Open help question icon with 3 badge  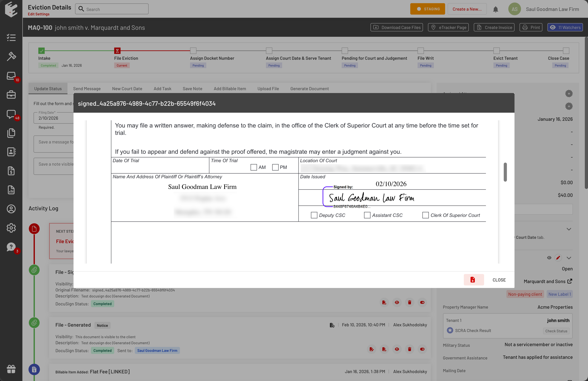[x=11, y=247]
